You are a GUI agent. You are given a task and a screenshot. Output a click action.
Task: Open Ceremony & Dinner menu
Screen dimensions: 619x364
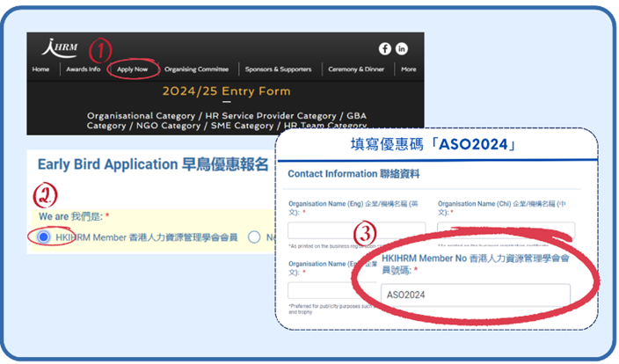tap(356, 69)
